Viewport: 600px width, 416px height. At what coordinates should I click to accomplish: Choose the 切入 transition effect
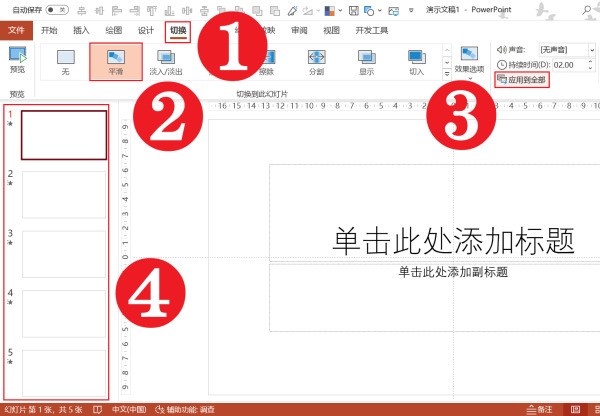(416, 61)
